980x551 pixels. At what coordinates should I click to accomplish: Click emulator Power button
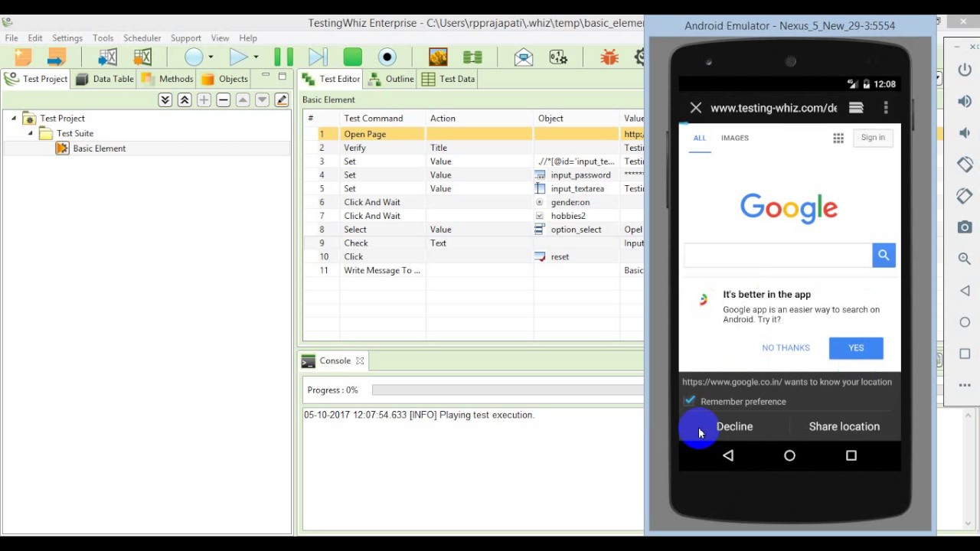965,70
